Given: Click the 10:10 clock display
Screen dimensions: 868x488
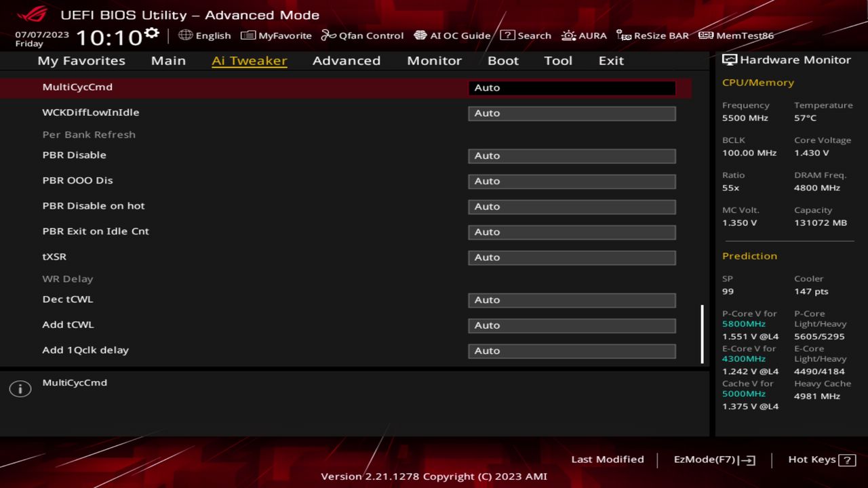Looking at the screenshot, I should (108, 37).
